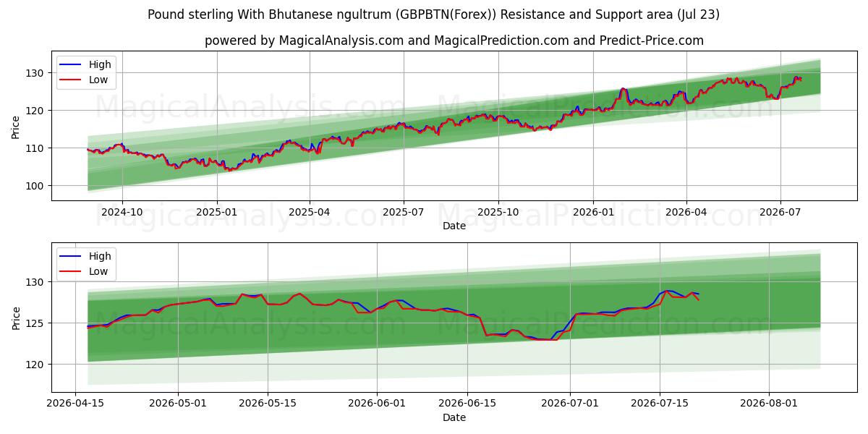Screen dimensions: 868x434
Task: Click the 130 y-axis tick in upper chart
Action: [x=36, y=73]
